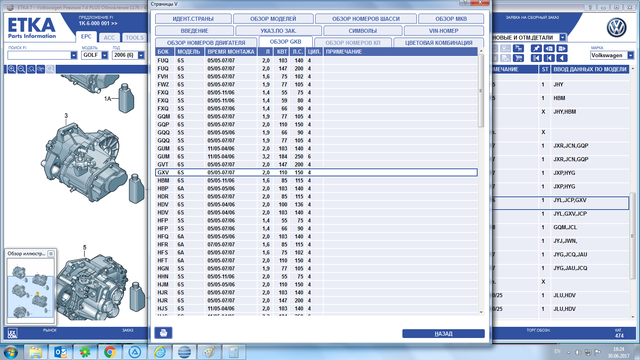
Task: Click the dialog table vertical scrollbar
Action: coord(481,91)
